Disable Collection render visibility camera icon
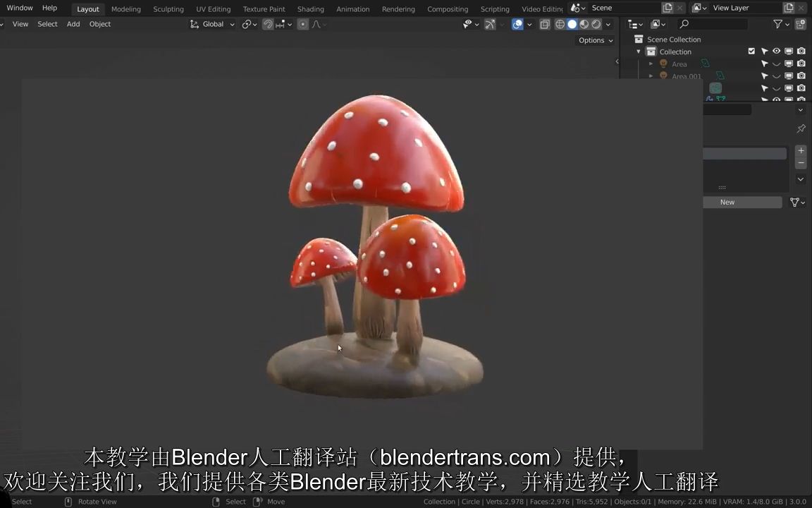Image resolution: width=812 pixels, height=508 pixels. coord(801,51)
